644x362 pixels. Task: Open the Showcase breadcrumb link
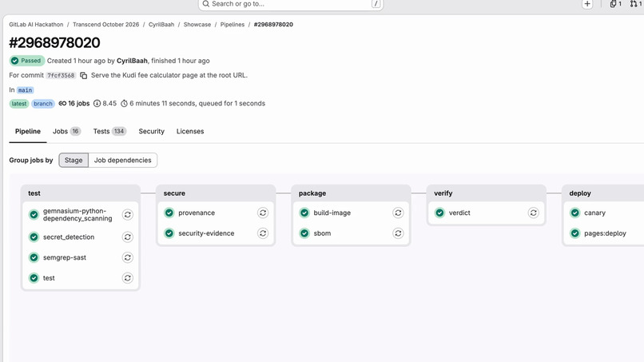click(x=197, y=25)
